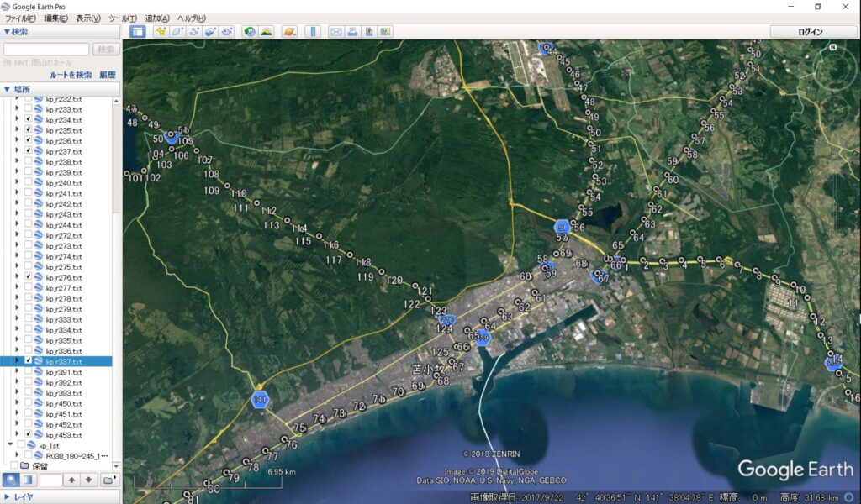Click into the search text field
Viewport: 861px width, 504px height.
point(46,50)
